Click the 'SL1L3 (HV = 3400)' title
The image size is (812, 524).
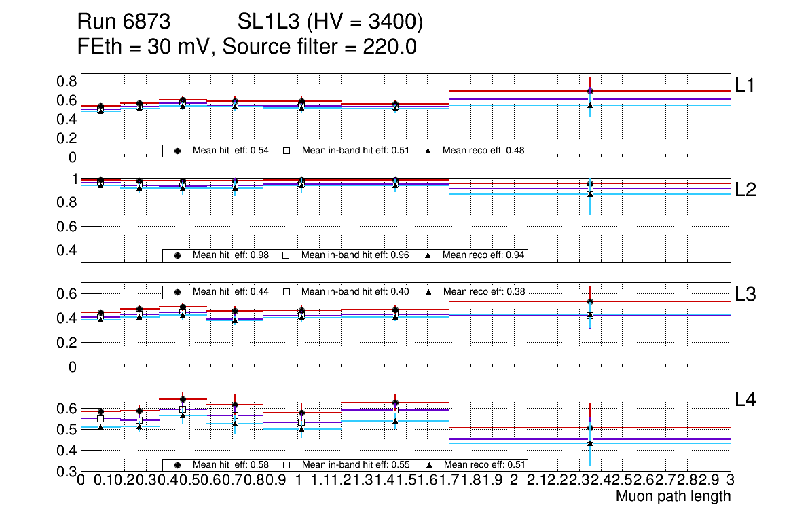point(331,23)
